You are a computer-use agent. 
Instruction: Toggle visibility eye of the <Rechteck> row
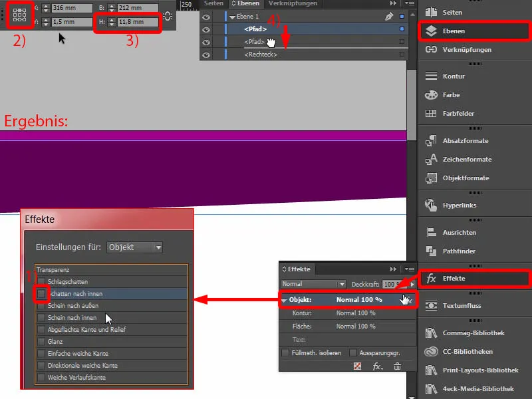pyautogui.click(x=206, y=55)
